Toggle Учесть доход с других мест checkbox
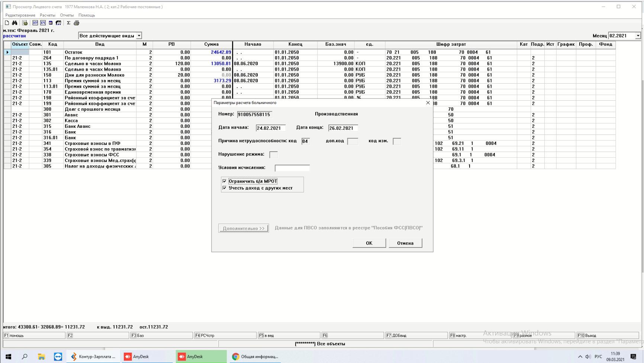Viewport: 644px width, 363px height. pos(224,188)
